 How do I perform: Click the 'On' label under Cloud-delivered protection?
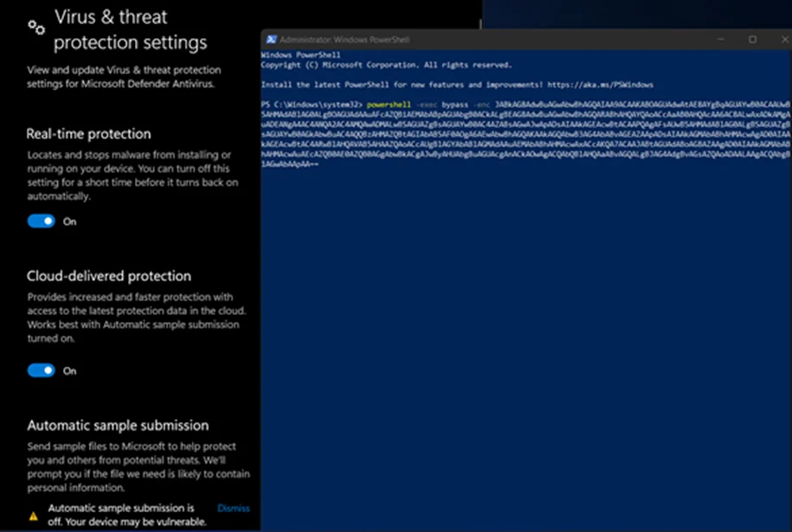[x=70, y=371]
